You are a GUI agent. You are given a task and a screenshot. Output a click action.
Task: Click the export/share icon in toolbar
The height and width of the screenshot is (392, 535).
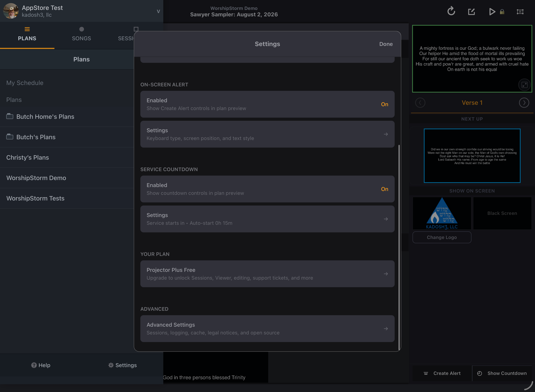coord(471,11)
